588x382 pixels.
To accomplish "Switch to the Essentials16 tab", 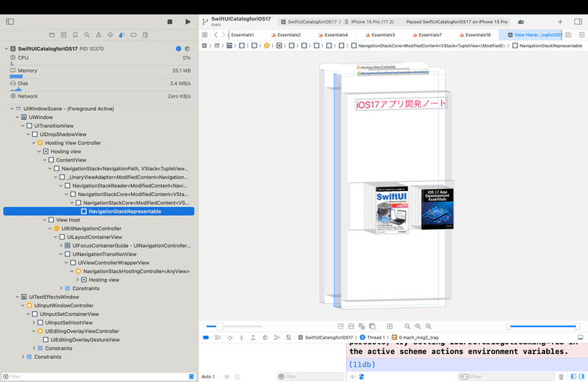I will [x=475, y=35].
